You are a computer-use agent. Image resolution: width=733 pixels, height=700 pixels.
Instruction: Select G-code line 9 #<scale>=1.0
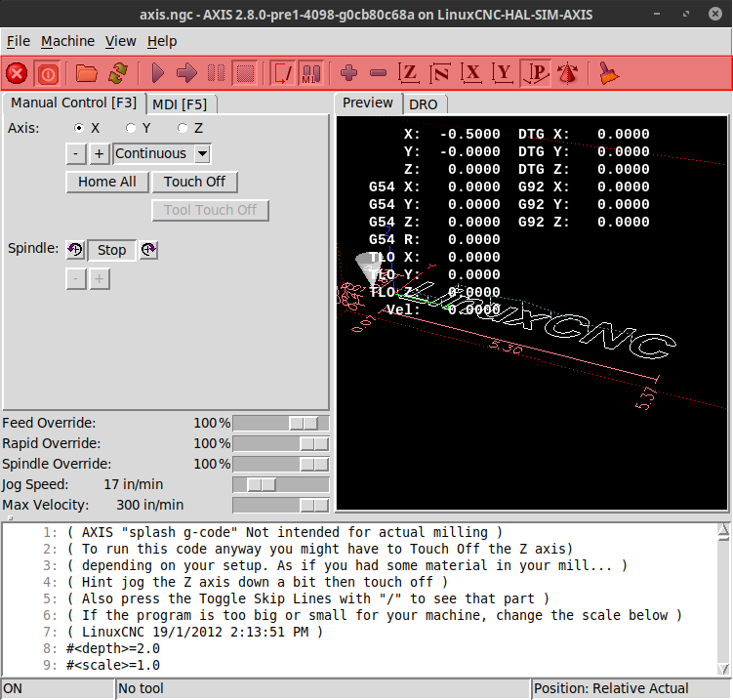point(113,666)
